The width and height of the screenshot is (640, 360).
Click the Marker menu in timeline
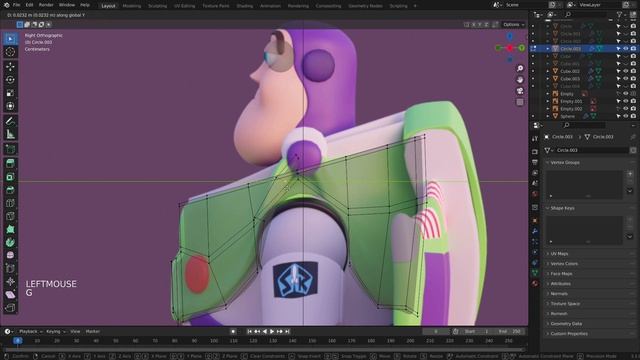pos(93,331)
